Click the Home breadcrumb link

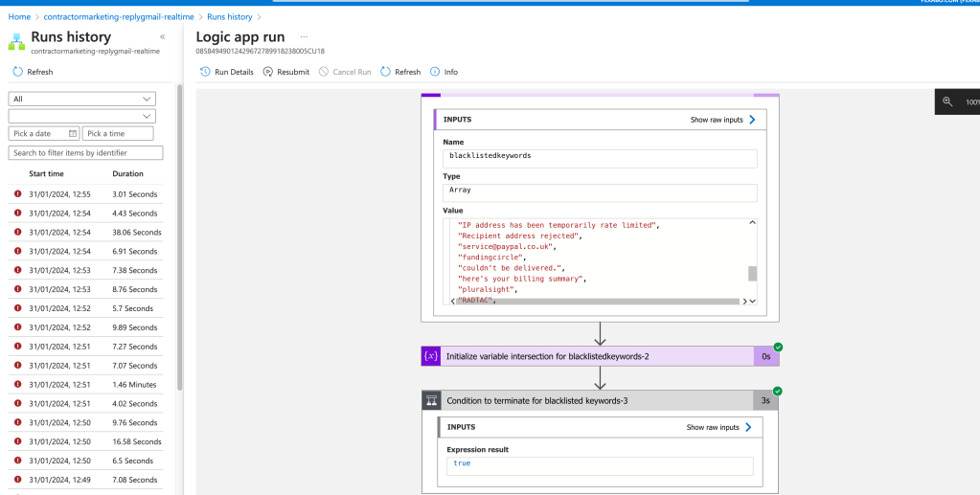click(x=19, y=17)
